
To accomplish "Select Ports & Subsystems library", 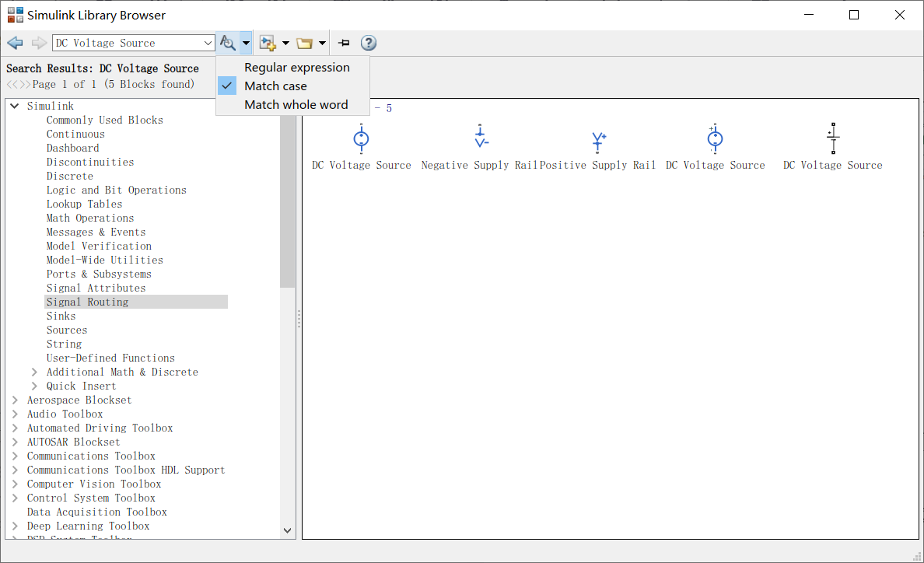I will point(99,275).
